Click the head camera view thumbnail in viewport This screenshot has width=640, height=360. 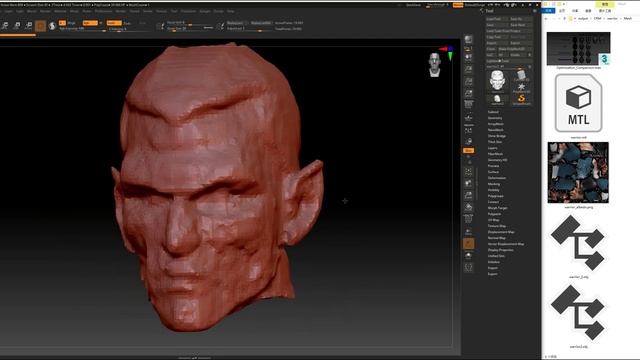coord(434,65)
